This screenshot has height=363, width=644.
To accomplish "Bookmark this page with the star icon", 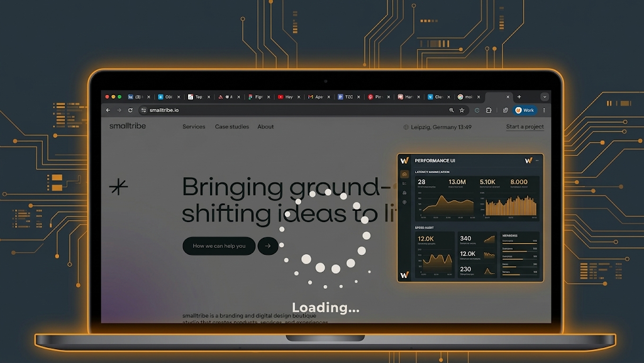I will pos(462,110).
